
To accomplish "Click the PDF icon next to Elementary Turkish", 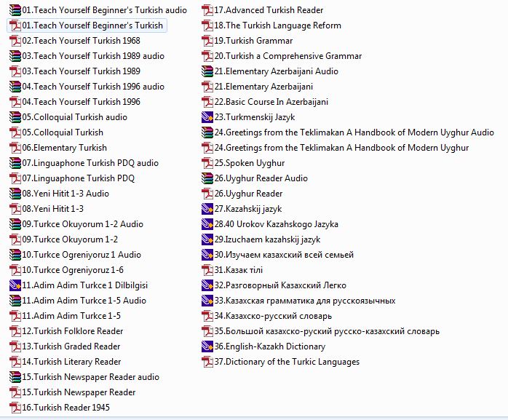I will 15,148.
